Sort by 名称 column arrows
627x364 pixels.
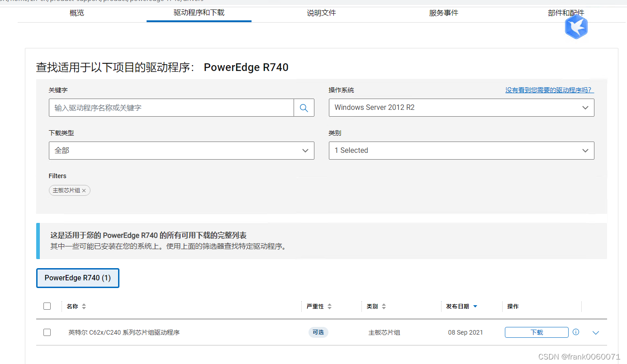84,306
